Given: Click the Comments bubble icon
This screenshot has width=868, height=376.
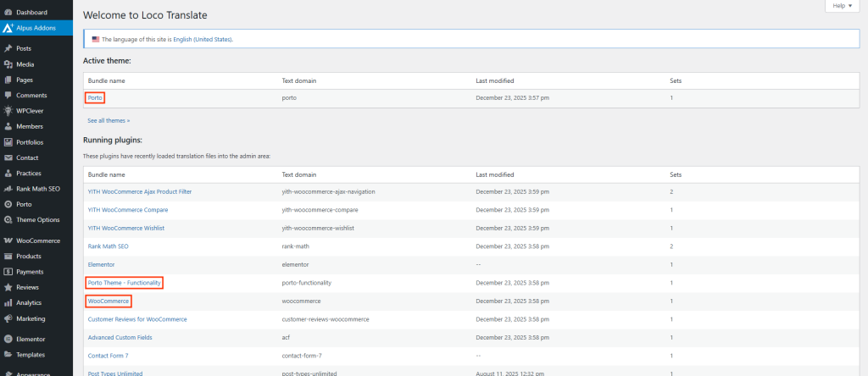Looking at the screenshot, I should 8,96.
